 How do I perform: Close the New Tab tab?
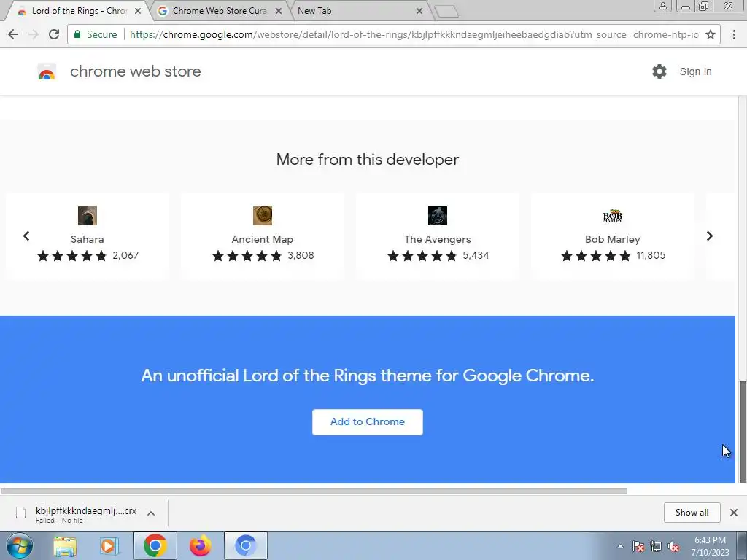419,11
